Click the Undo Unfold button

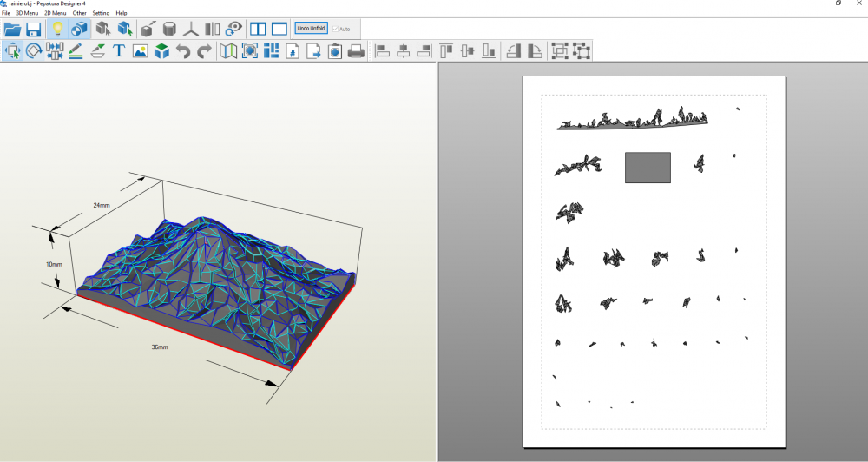coord(311,29)
